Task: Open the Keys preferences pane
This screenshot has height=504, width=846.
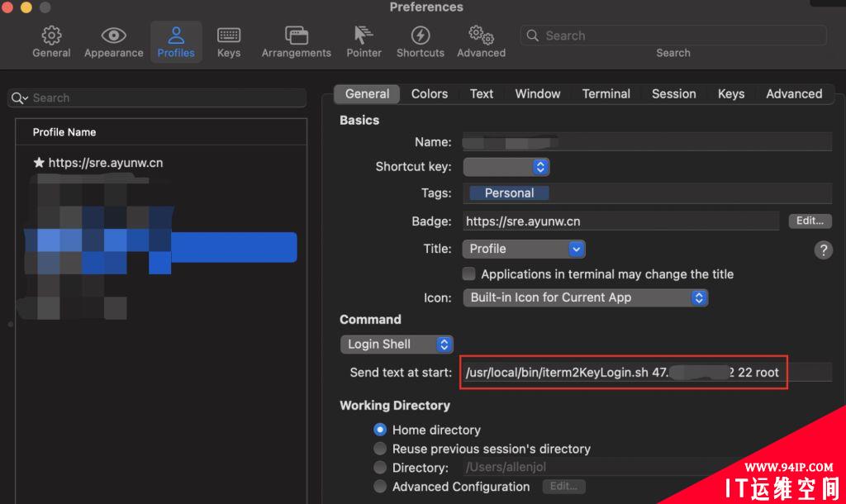Action: tap(229, 41)
